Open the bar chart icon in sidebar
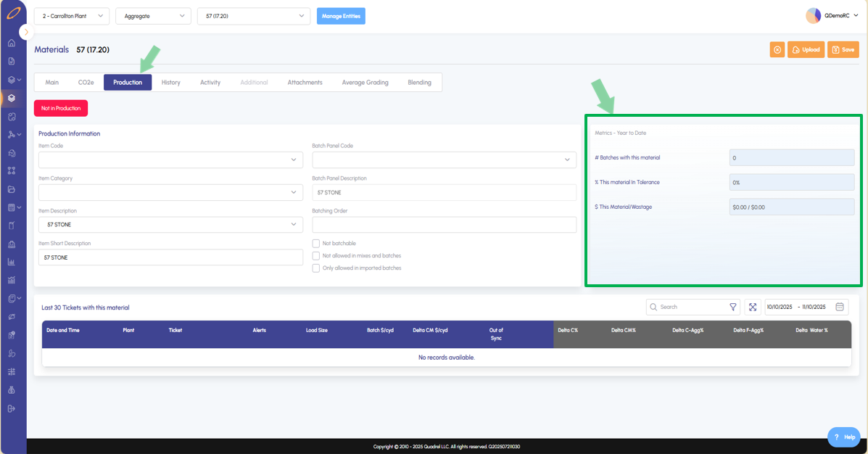 [x=12, y=262]
